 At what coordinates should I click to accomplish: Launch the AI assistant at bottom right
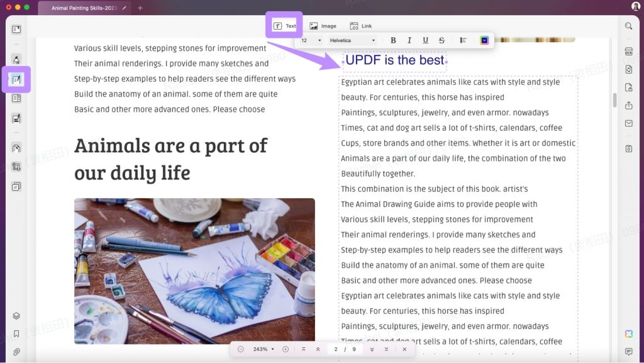click(629, 333)
